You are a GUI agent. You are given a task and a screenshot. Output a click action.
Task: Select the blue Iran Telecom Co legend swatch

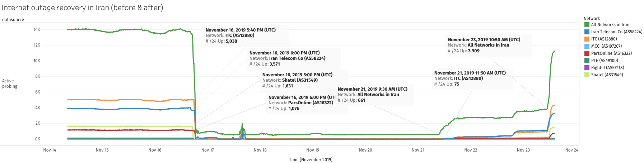(587, 32)
